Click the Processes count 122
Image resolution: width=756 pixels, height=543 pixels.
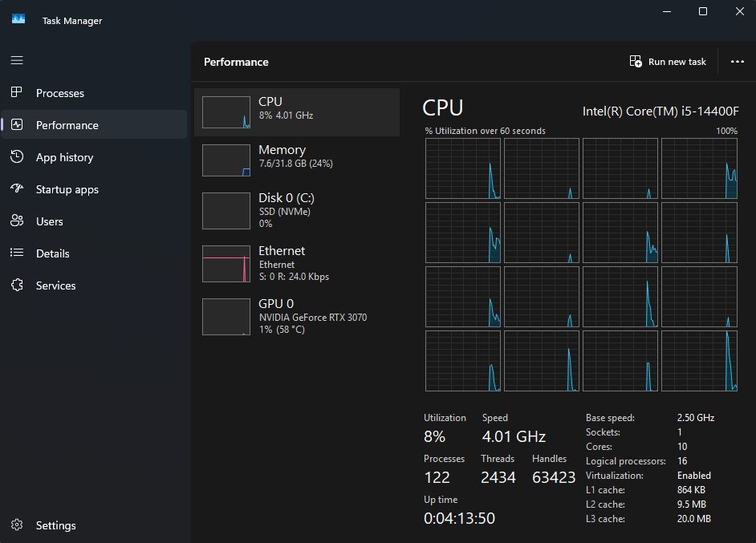(x=437, y=477)
